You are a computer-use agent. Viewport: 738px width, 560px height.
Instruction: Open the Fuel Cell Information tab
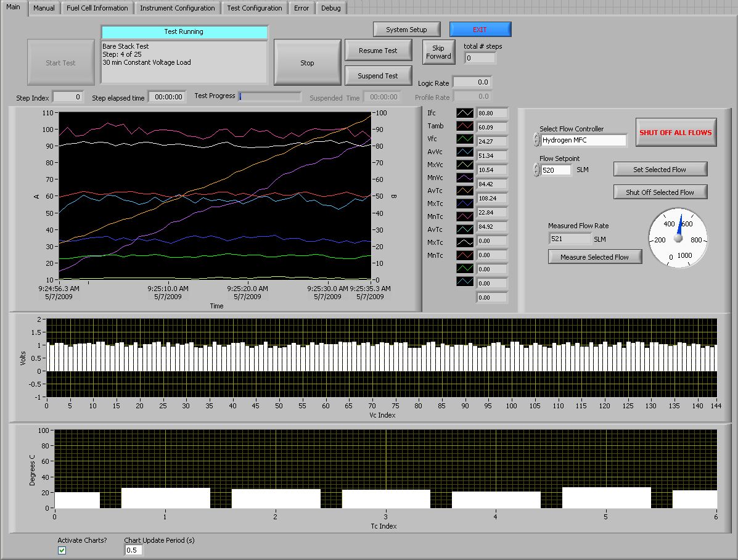point(97,8)
